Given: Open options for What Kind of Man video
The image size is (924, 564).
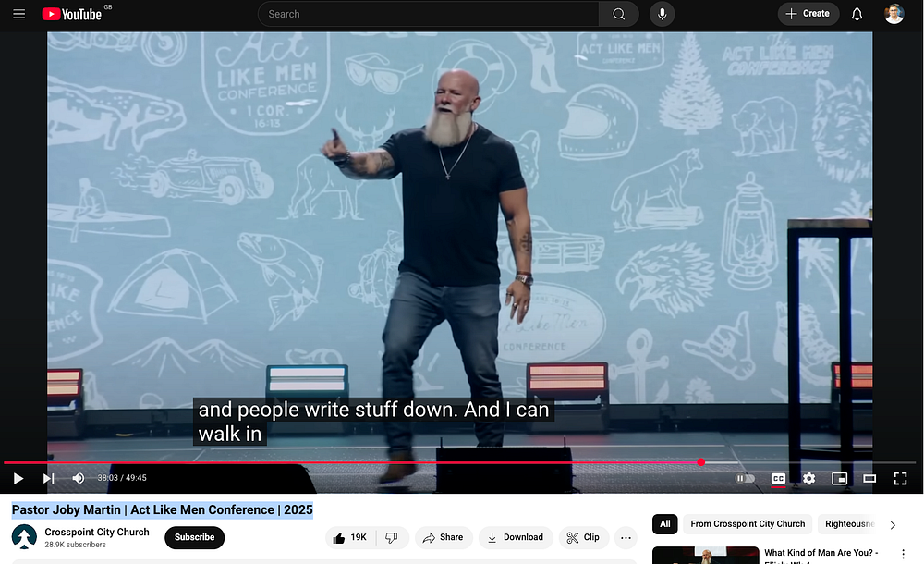Looking at the screenshot, I should (903, 554).
